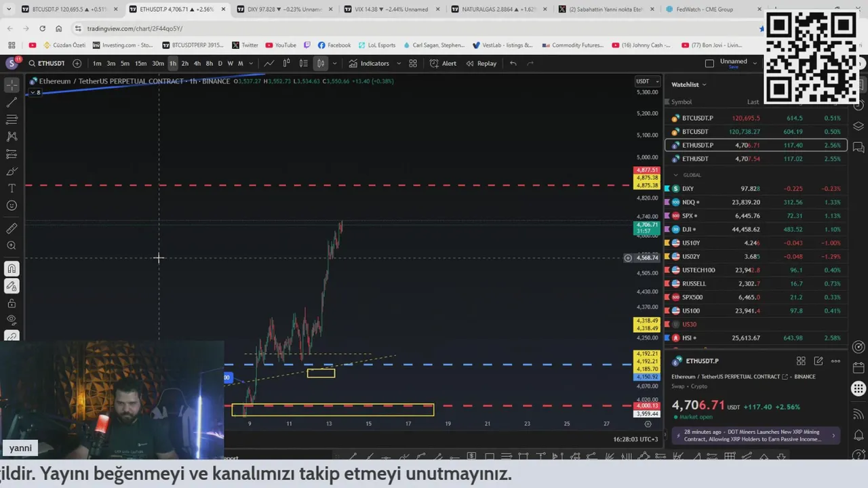Screen dimensions: 868x488
Task: Open the forecasting and measurement tools
Action: coord(12,154)
